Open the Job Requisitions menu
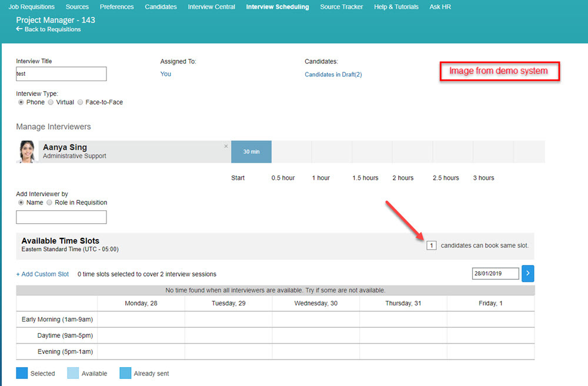 [32, 6]
